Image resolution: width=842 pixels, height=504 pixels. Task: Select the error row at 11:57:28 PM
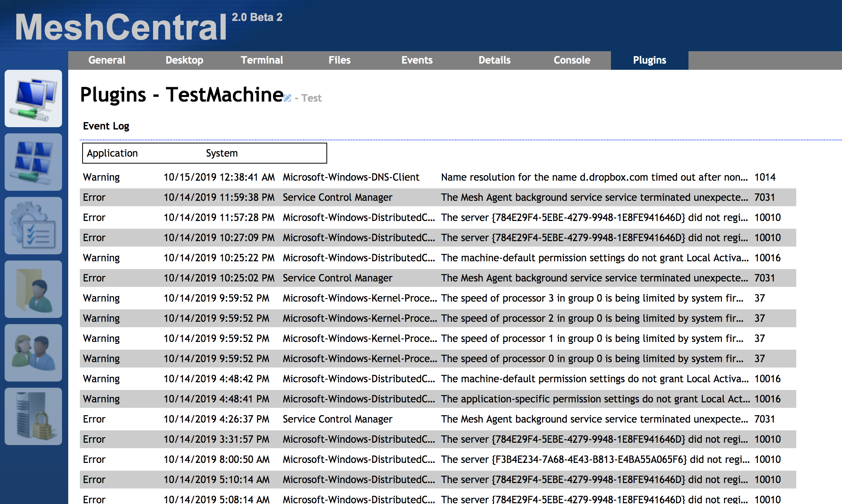coord(438,217)
